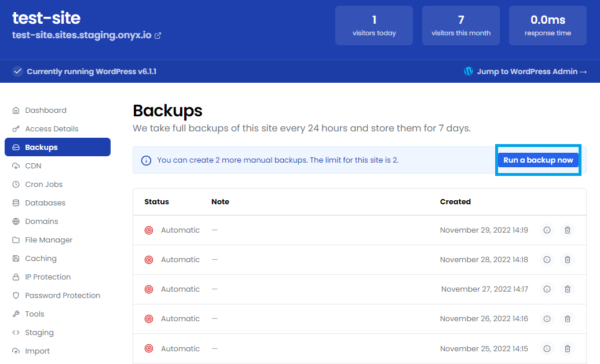Open Dashboard from the sidebar
The image size is (600, 364).
(57, 110)
